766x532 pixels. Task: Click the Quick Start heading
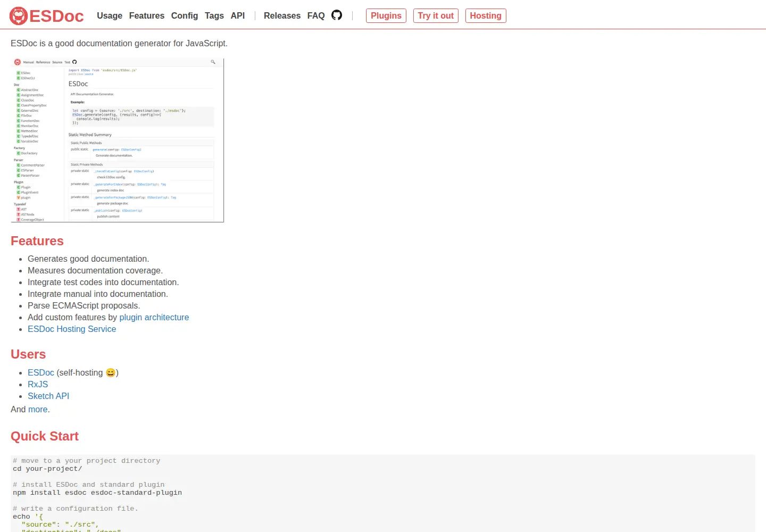[x=45, y=436]
